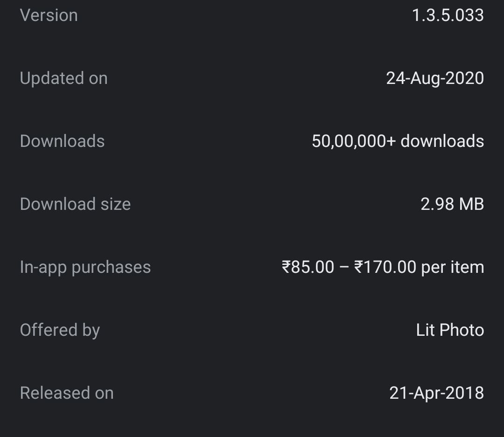Screen dimensions: 504x437
Task: Tap the per item text
Action: pyautogui.click(x=453, y=267)
